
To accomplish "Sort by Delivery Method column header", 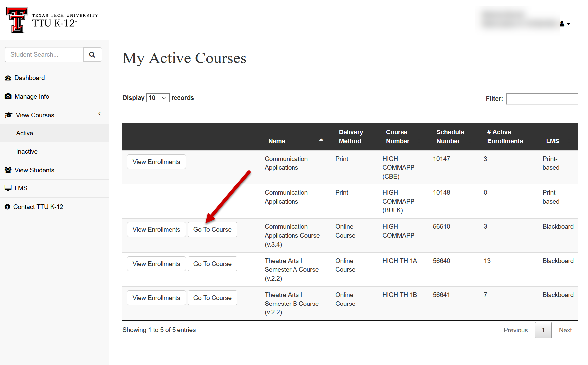I will point(351,137).
